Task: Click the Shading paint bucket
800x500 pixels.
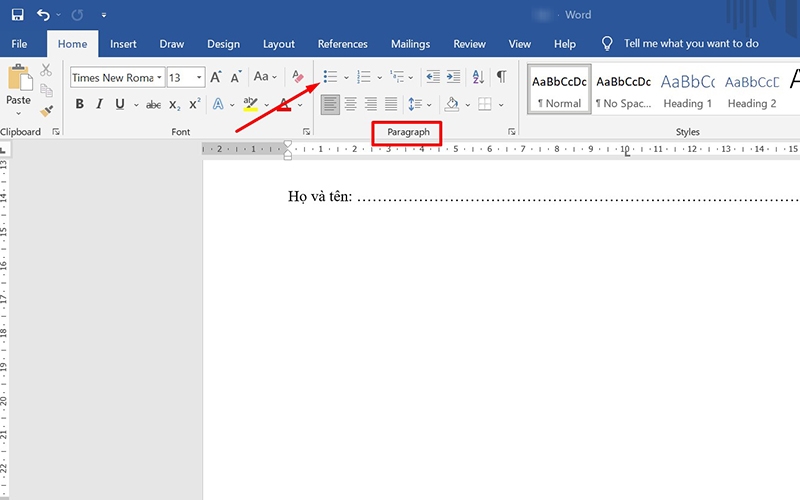Action: pos(452,105)
